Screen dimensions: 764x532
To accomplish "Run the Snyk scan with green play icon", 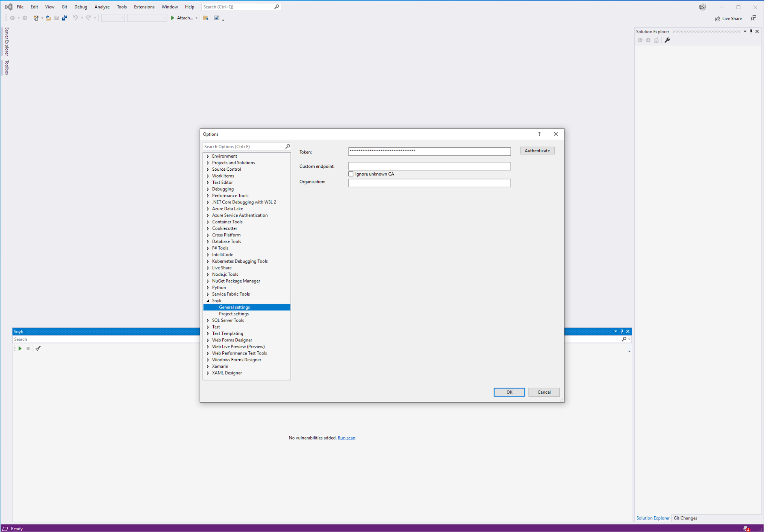I will 20,348.
